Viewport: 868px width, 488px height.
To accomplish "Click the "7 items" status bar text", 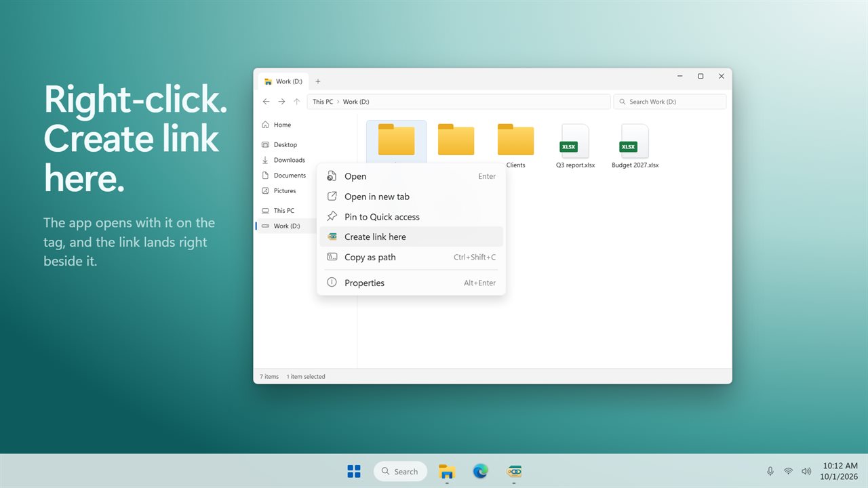I will (x=269, y=377).
